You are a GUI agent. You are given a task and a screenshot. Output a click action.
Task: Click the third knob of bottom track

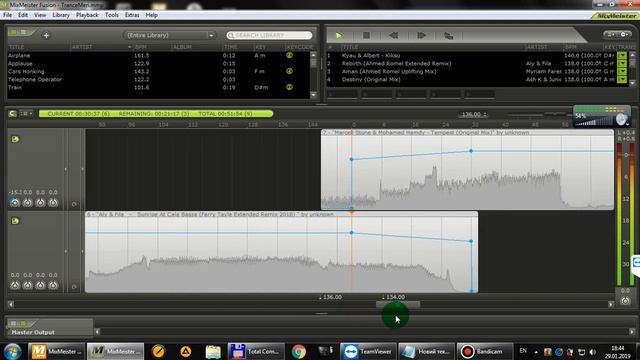coord(40,285)
